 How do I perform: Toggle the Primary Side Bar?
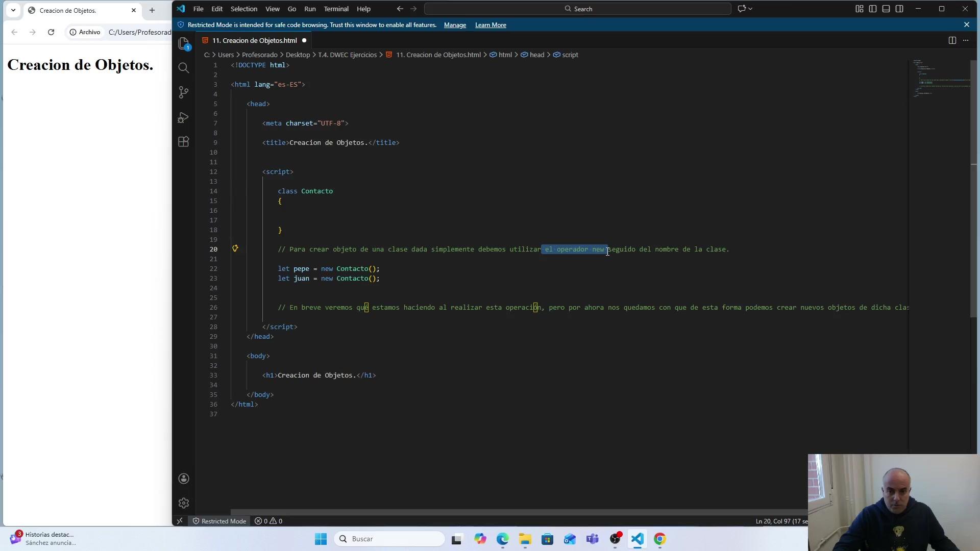(x=873, y=9)
